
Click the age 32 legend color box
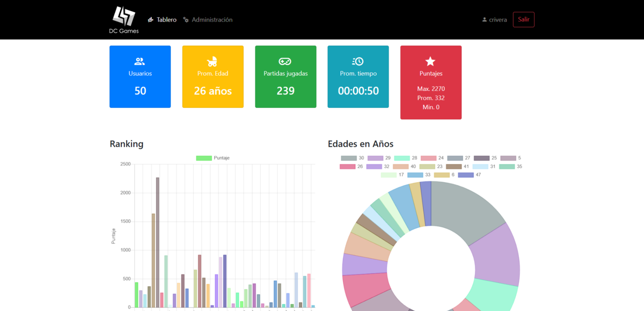374,167
